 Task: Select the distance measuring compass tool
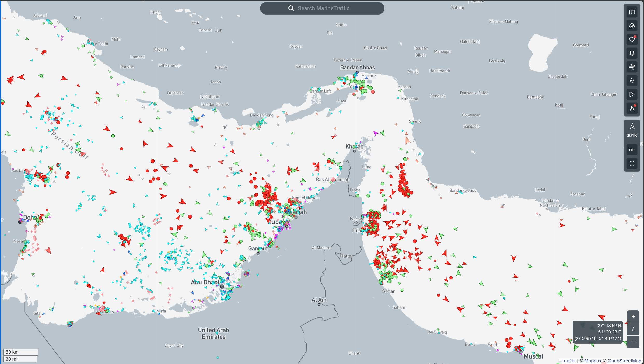point(632,108)
